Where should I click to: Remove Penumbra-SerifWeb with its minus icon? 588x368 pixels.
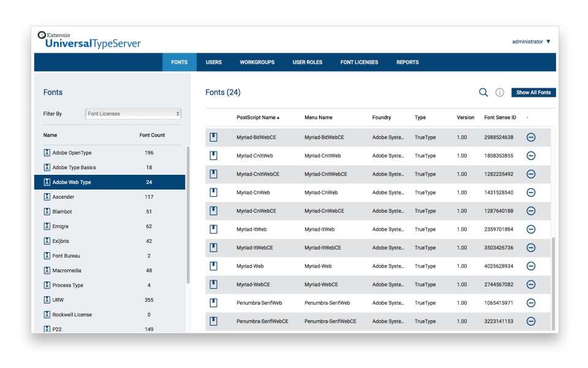[531, 303]
